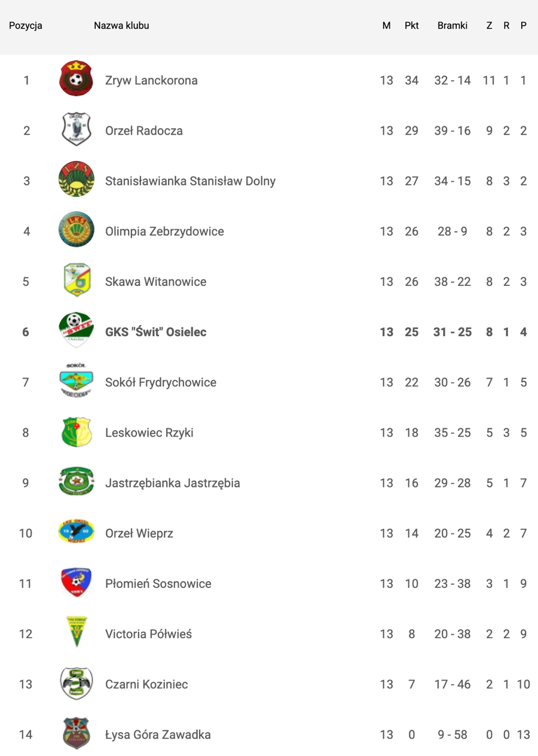This screenshot has width=538, height=756.
Task: Select the Jastrzębianka Jastrzębia crest
Action: pos(77,482)
